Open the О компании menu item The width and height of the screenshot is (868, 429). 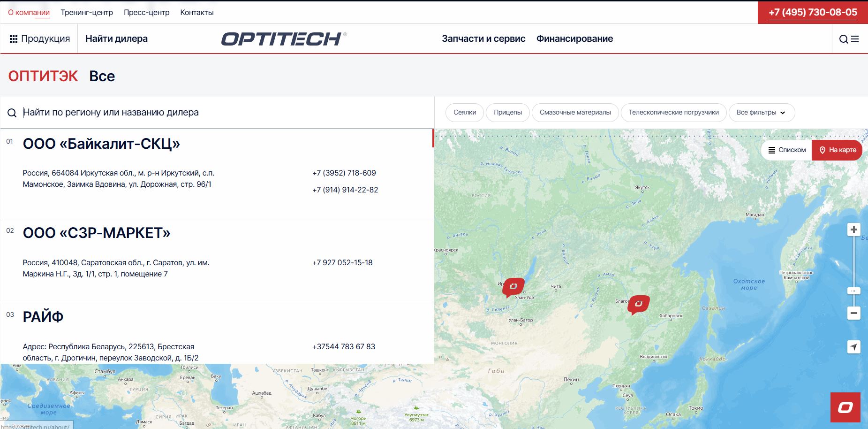click(29, 13)
